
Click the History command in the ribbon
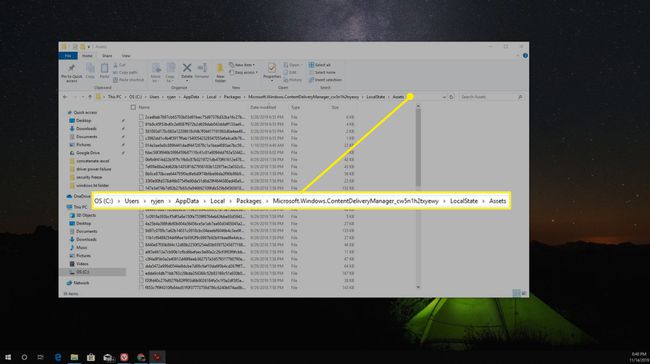(x=293, y=80)
